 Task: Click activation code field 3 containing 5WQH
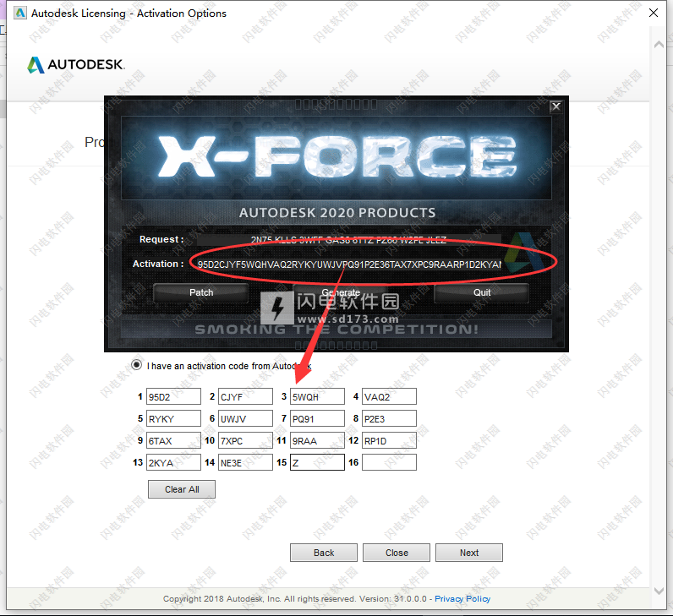coord(317,396)
